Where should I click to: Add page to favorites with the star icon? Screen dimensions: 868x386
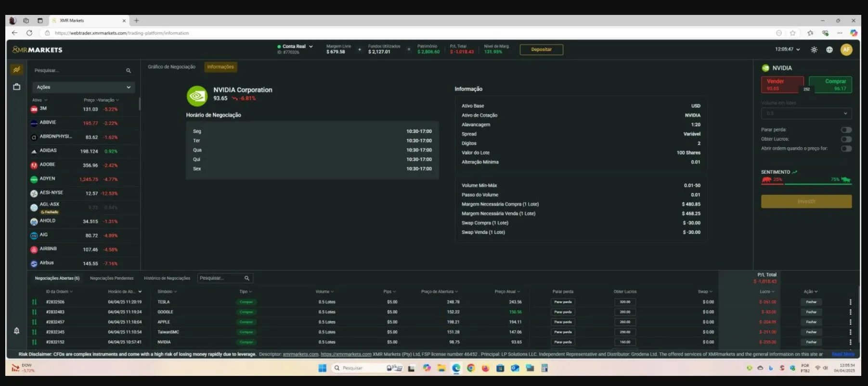(x=793, y=33)
